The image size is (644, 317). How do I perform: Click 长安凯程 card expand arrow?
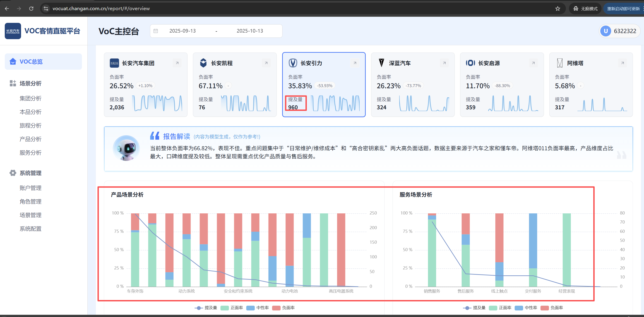tap(266, 63)
